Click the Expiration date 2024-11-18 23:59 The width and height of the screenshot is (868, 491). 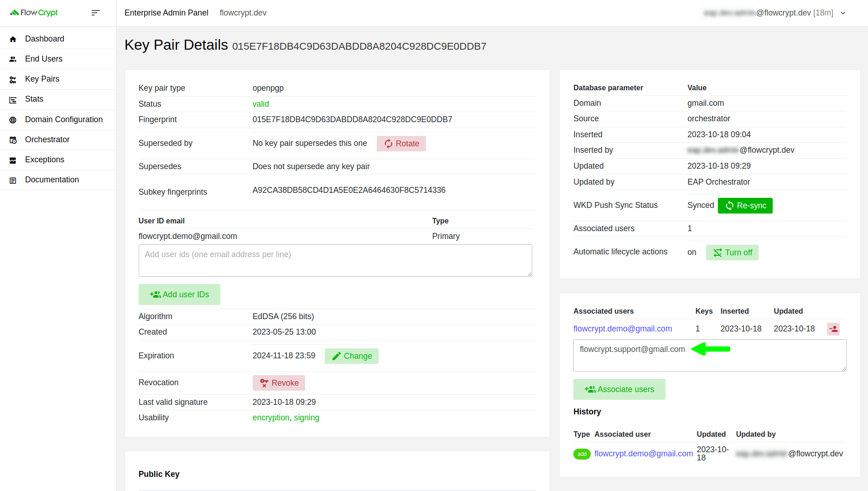click(284, 356)
